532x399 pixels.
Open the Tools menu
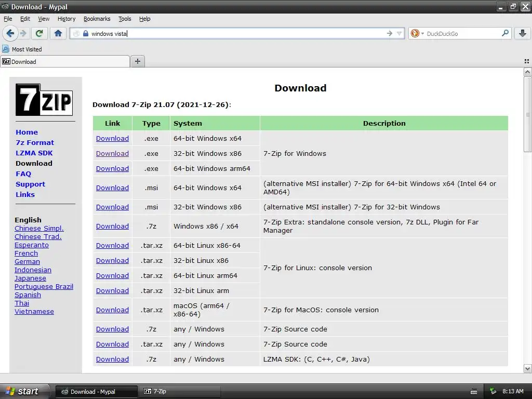(x=125, y=19)
